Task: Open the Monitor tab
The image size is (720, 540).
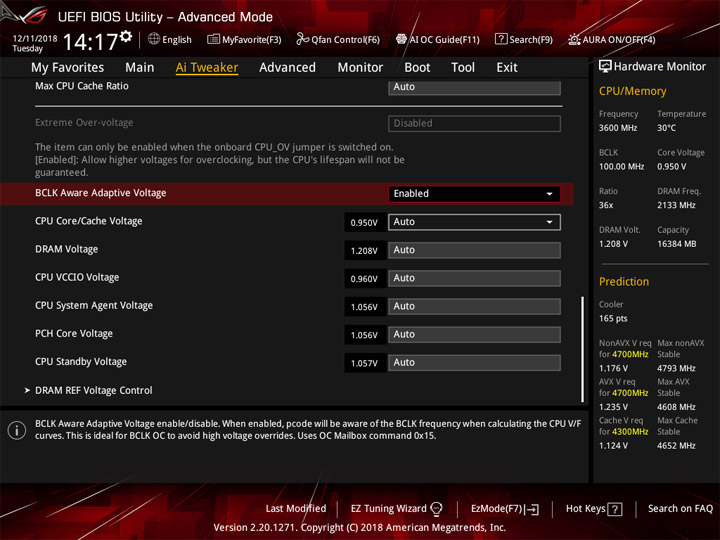Action: 360,68
